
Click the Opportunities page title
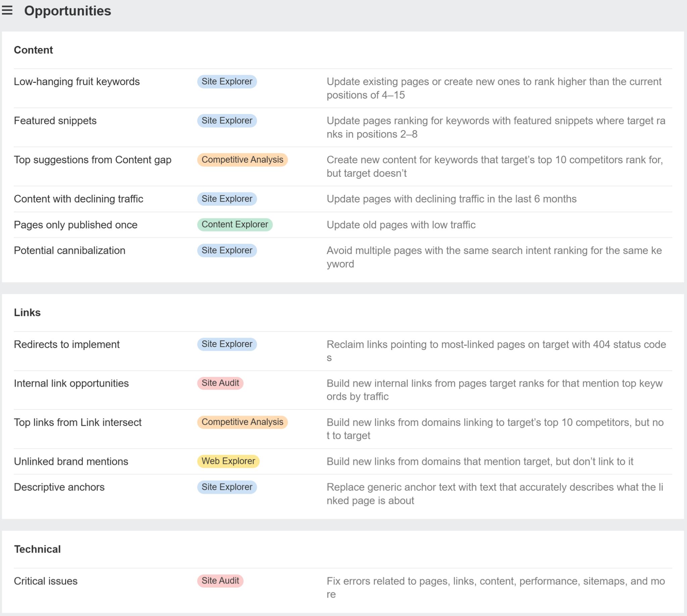(x=68, y=11)
